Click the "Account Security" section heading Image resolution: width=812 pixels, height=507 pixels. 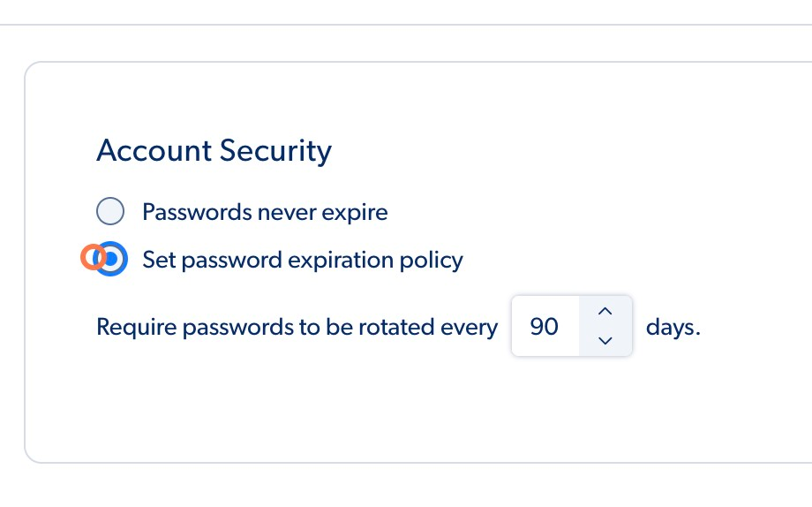214,151
